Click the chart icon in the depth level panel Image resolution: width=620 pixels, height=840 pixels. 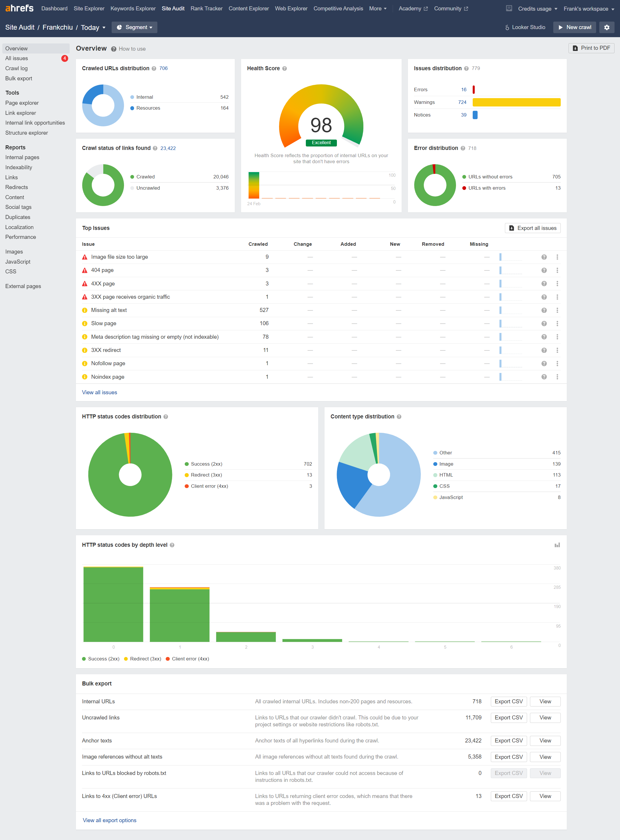(557, 545)
